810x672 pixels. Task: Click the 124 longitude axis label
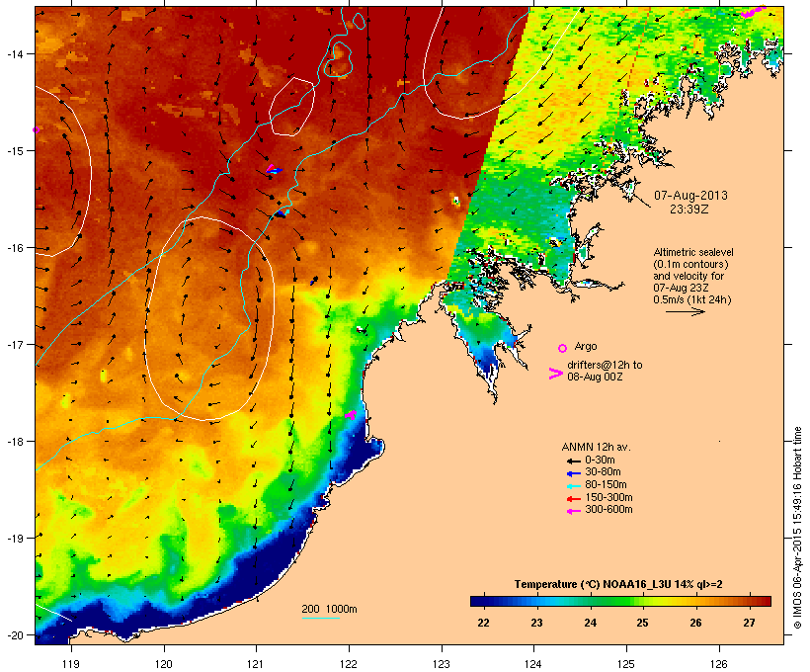click(x=533, y=664)
